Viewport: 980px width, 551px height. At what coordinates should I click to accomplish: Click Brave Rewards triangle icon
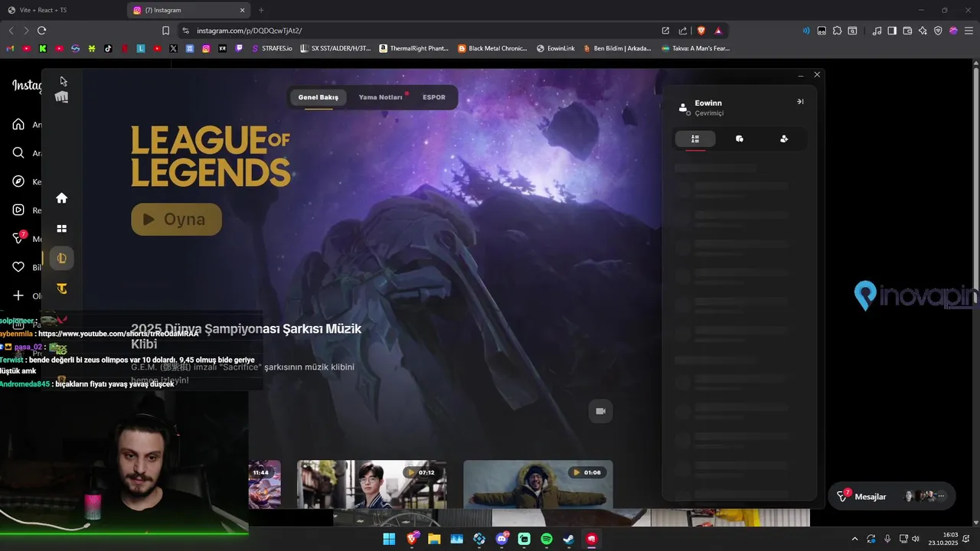(718, 31)
